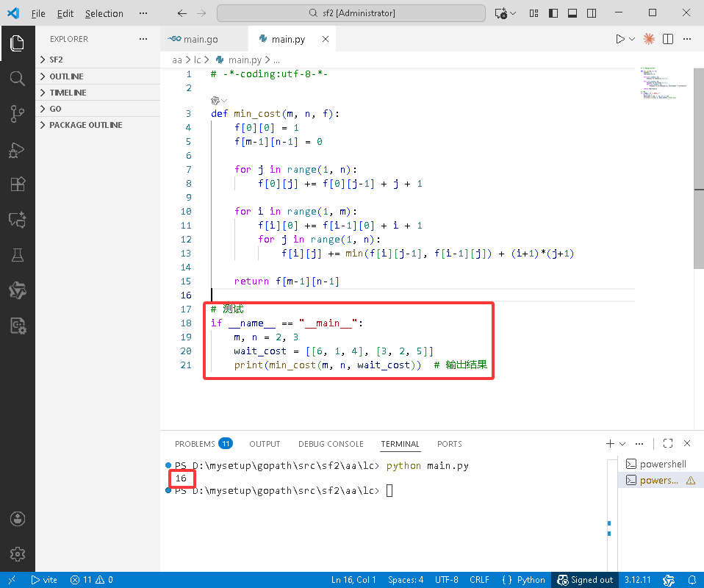Open notifications bell in status bar
704x588 pixels.
692,580
